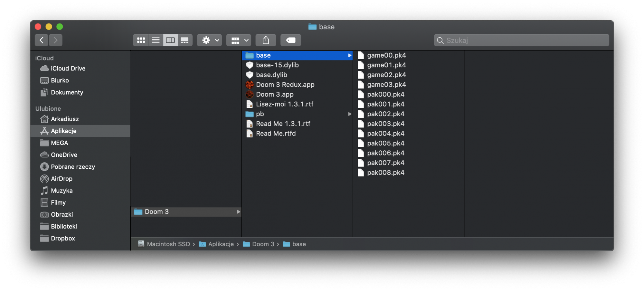Select Read Me 1.3.1.rtf
This screenshot has height=291, width=644.
(x=297, y=124)
